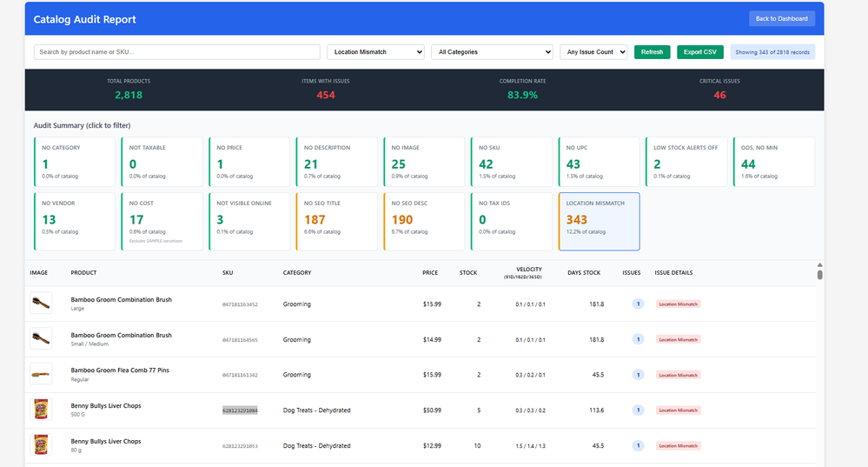
Task: Click the table's vertical scrollbar thumb
Action: pyautogui.click(x=819, y=275)
